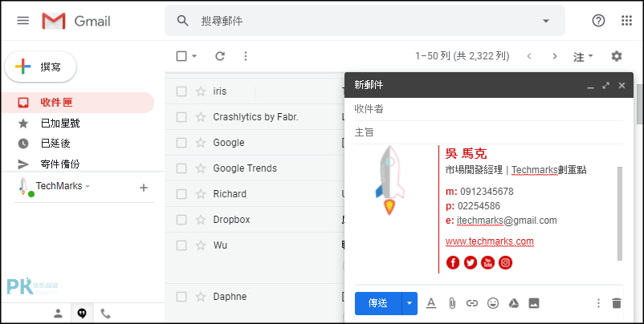Click the 主旨 subject field
This screenshot has width=644, height=324.
tap(489, 132)
